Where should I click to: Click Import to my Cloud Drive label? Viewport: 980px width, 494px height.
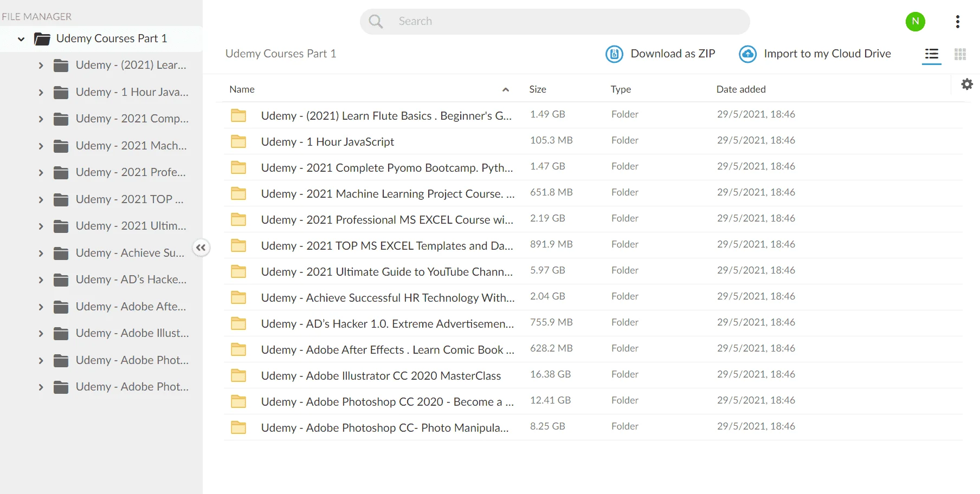(827, 54)
